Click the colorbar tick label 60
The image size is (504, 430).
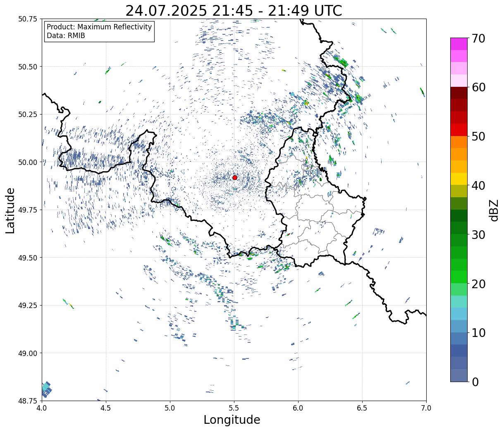[478, 87]
